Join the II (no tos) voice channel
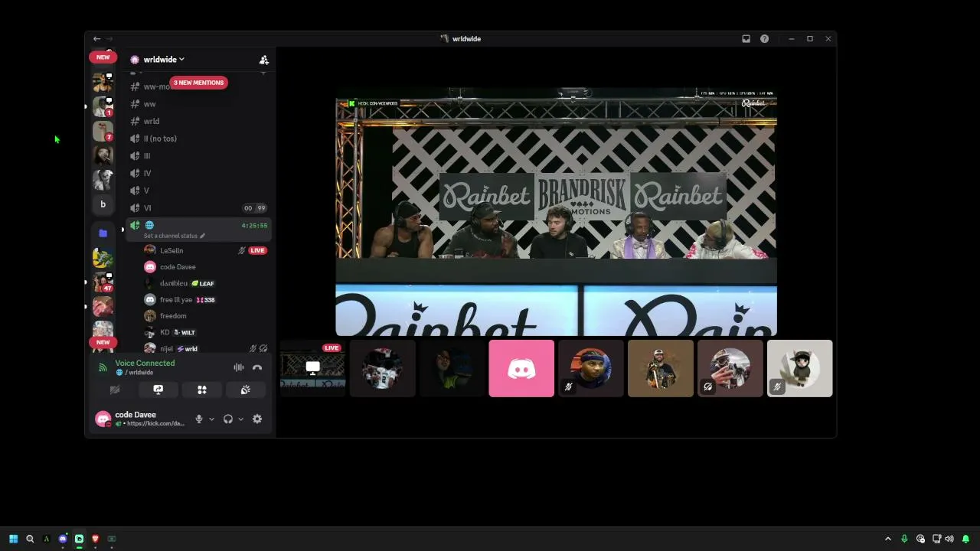Image resolution: width=980 pixels, height=551 pixels. 198,139
